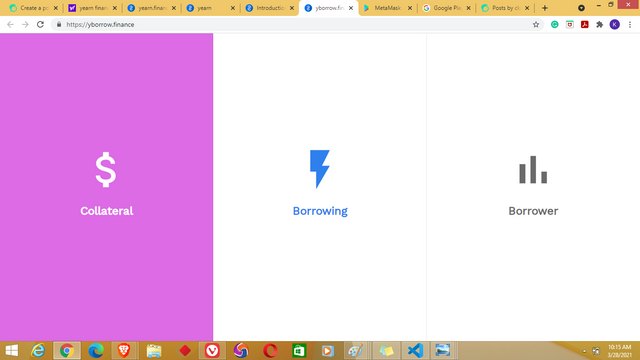View site security lock info
This screenshot has width=640, height=360.
(x=59, y=24)
